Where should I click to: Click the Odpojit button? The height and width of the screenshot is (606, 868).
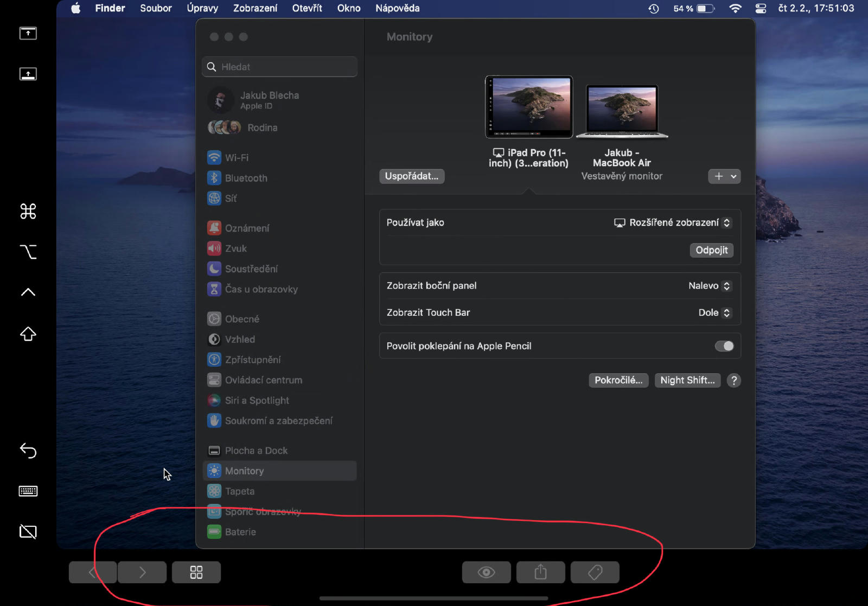(x=712, y=250)
